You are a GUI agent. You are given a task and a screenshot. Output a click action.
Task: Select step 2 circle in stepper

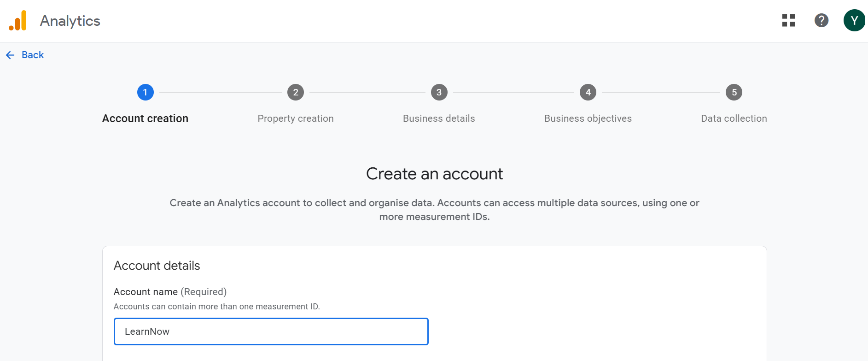[x=296, y=92]
